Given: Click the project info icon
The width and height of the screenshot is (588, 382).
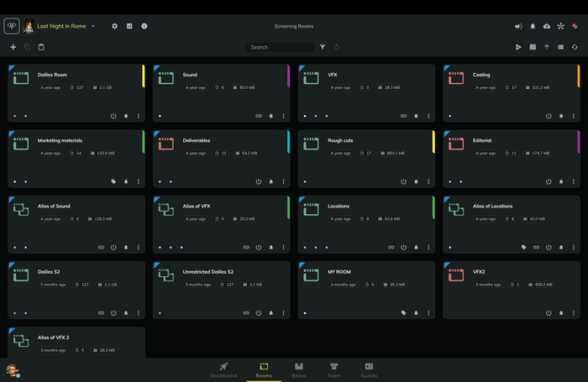Looking at the screenshot, I should coord(144,26).
